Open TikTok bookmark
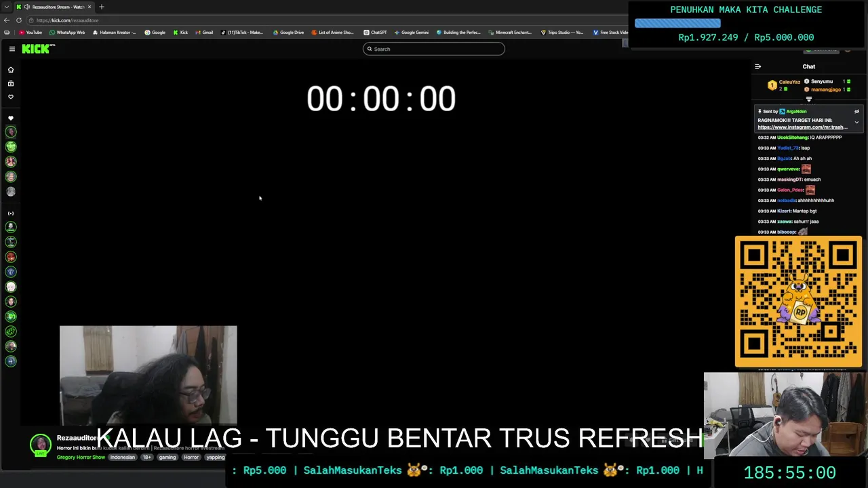 coord(241,33)
